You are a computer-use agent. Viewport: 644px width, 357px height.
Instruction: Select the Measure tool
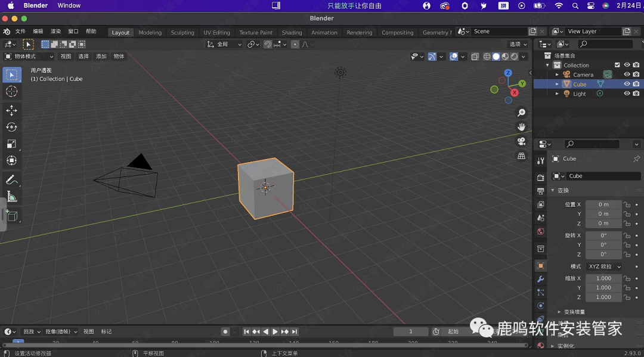11,197
